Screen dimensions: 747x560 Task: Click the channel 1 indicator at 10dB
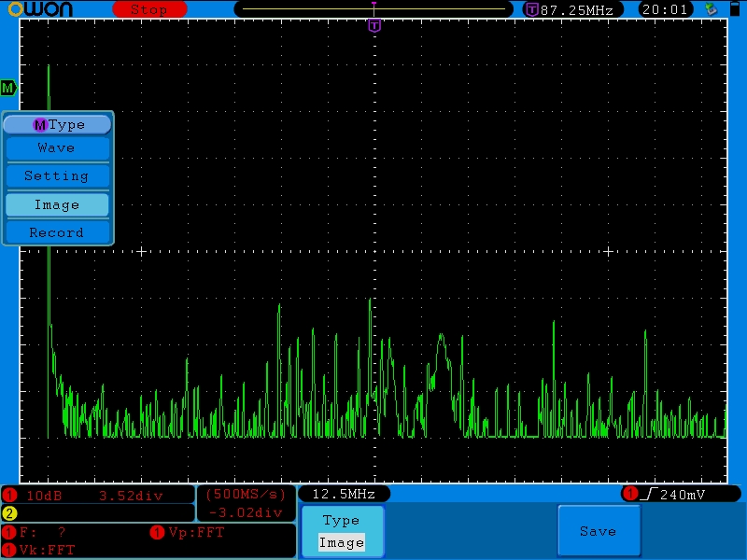(10, 496)
